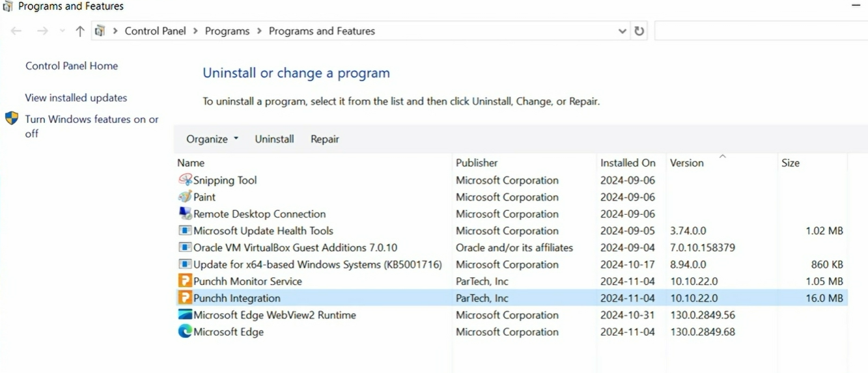
Task: Click the Programs breadcrumb in the address bar
Action: coord(227,31)
